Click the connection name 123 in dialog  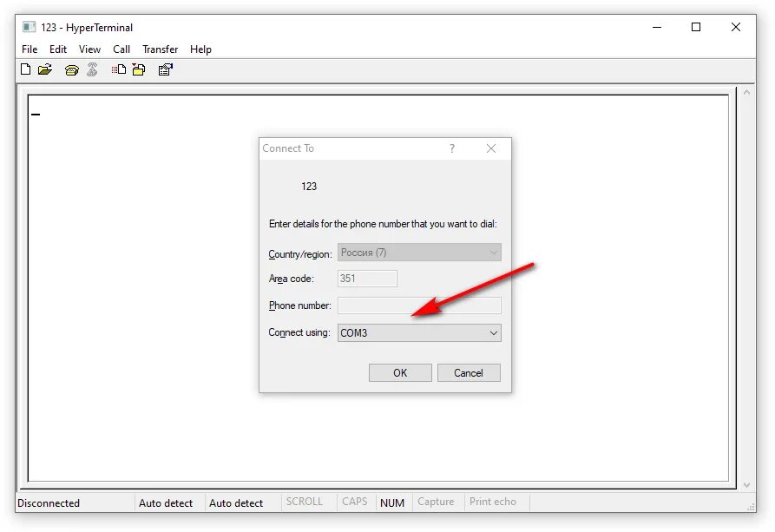tap(309, 187)
